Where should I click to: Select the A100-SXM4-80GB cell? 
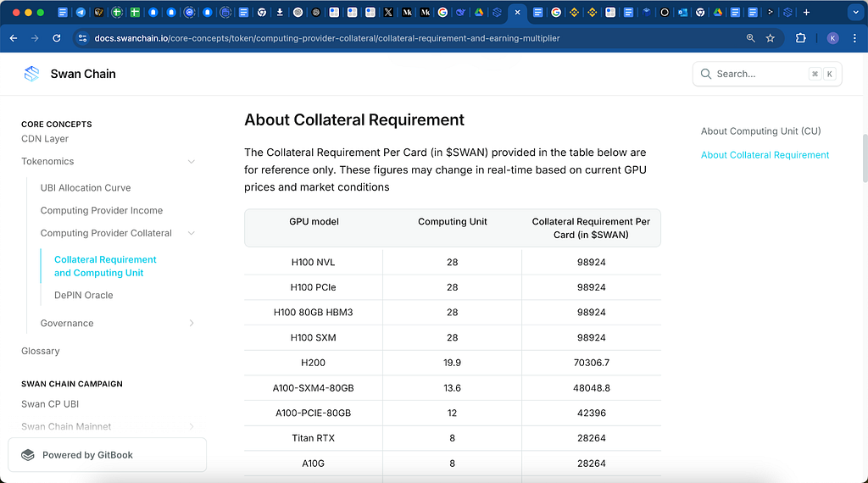pos(314,388)
